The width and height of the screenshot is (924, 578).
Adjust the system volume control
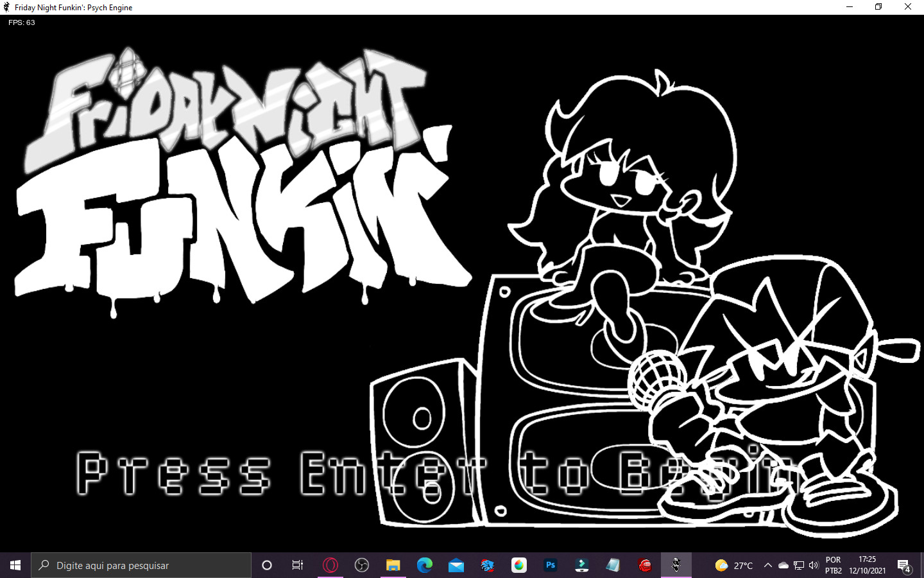813,565
